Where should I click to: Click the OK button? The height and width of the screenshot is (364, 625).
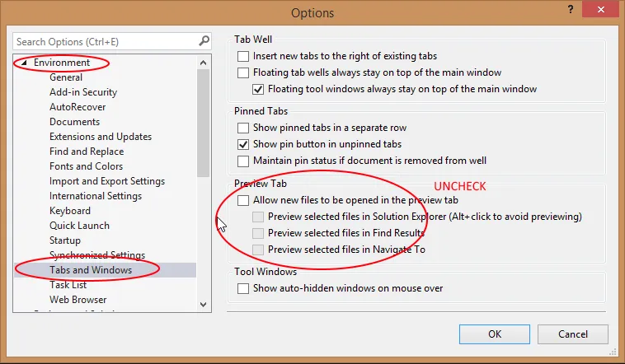click(x=495, y=334)
